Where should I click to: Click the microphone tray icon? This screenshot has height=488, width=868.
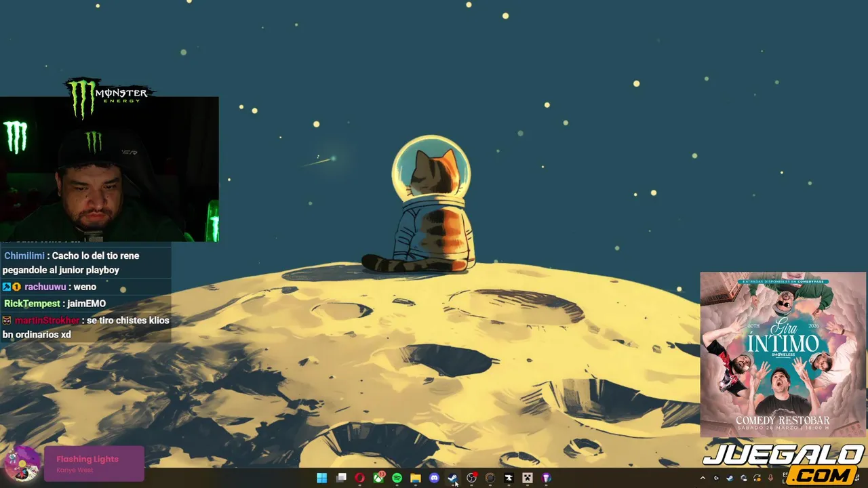click(770, 478)
